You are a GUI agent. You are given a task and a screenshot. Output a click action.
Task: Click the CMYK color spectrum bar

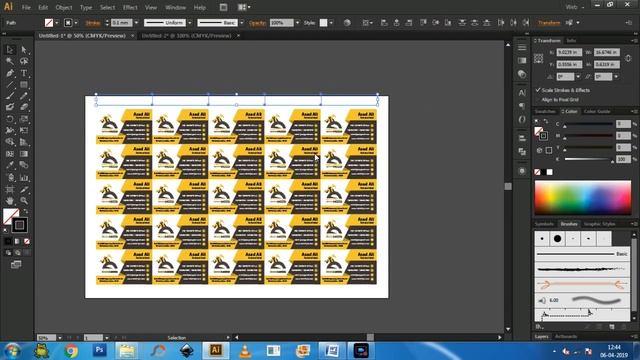[583, 198]
